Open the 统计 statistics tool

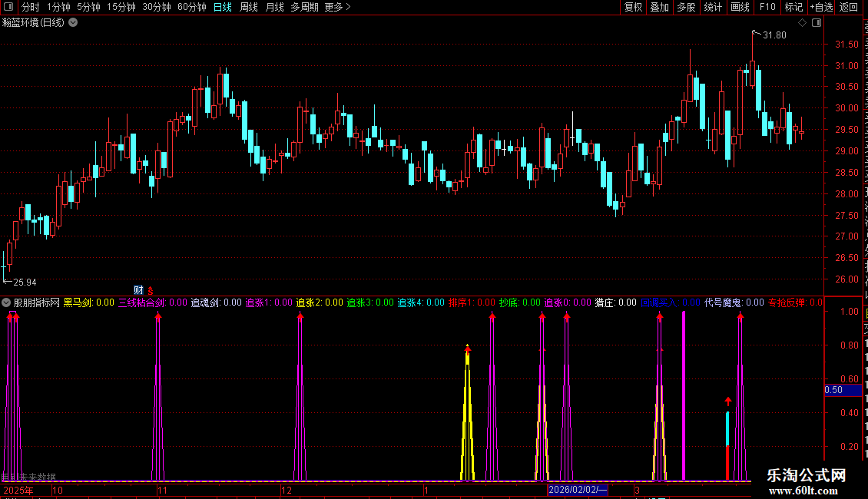[712, 7]
